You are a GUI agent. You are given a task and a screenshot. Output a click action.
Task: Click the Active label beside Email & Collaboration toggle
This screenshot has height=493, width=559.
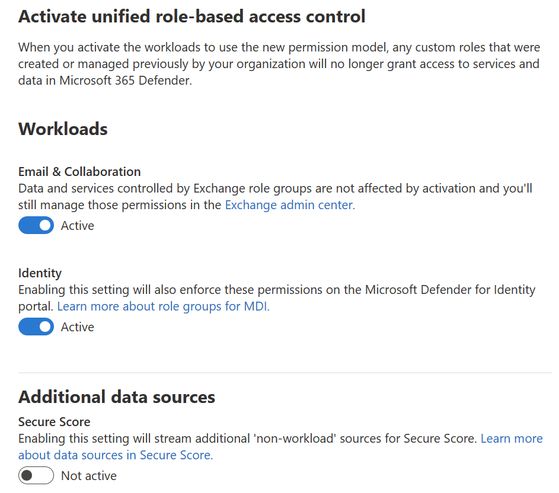77,226
